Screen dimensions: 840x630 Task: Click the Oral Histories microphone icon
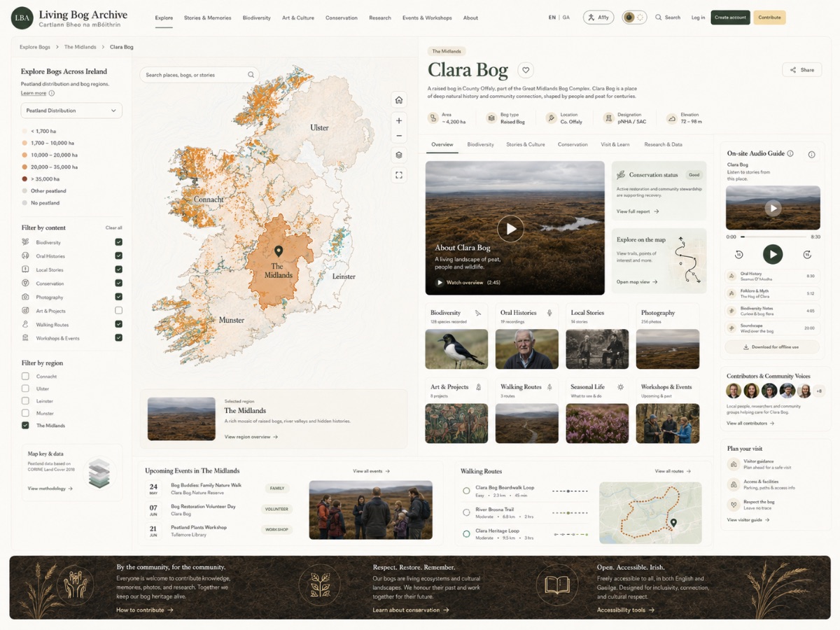(549, 313)
